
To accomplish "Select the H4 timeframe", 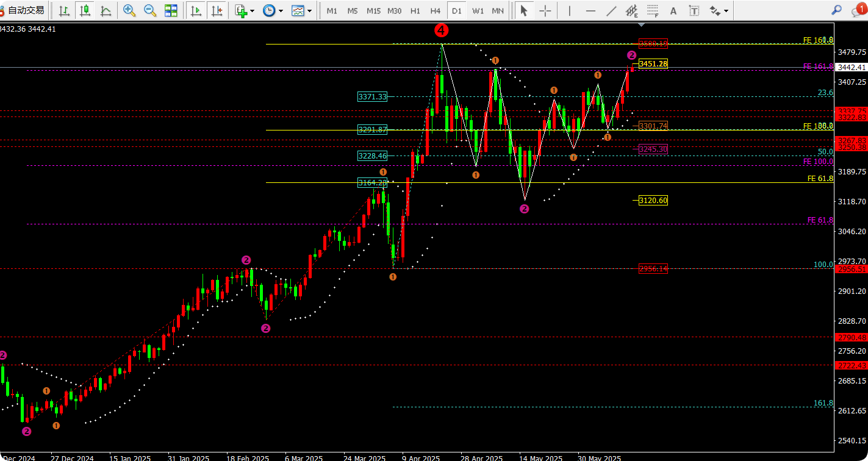I will coord(436,10).
